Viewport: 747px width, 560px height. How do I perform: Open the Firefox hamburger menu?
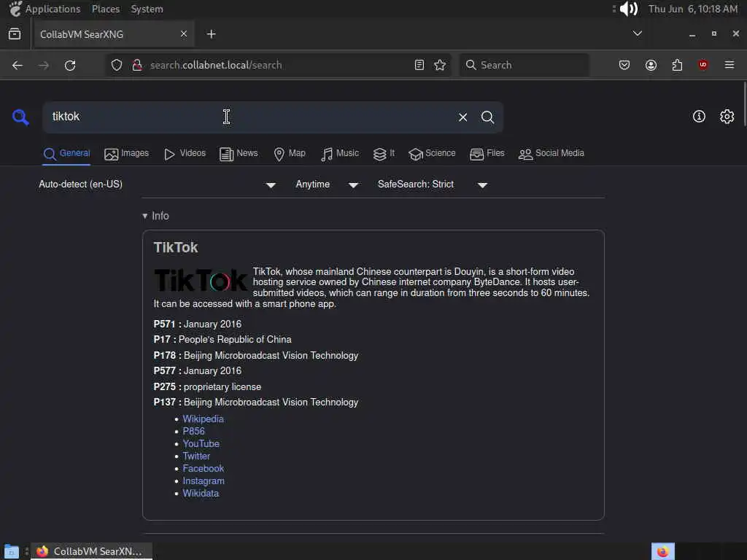729,65
